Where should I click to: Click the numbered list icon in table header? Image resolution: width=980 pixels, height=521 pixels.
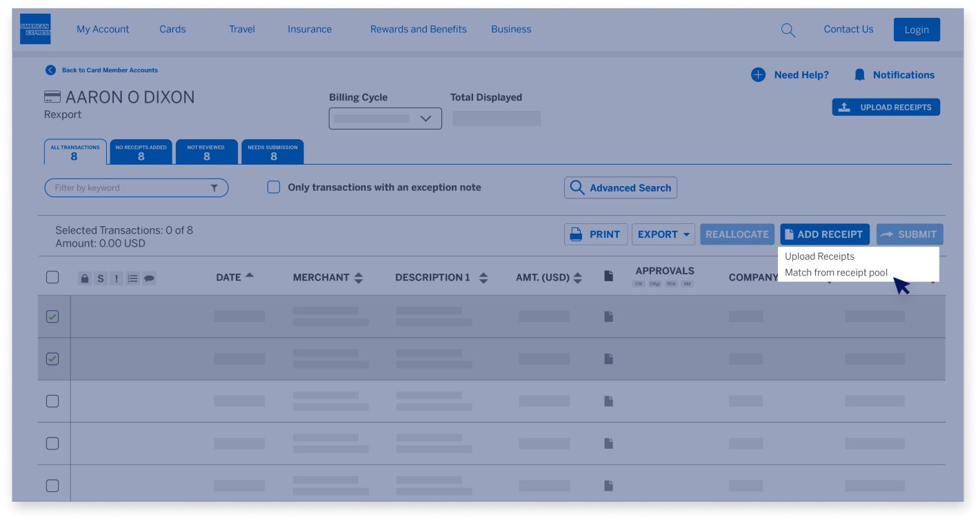click(132, 278)
